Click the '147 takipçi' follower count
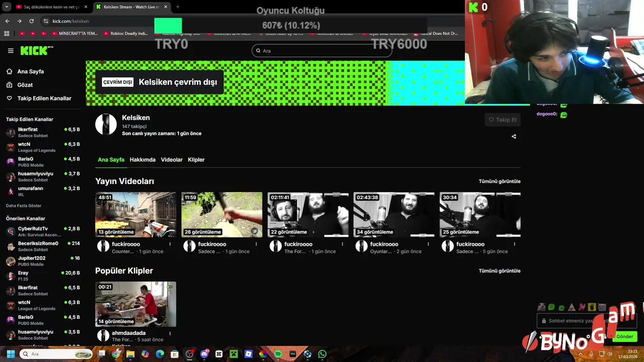This screenshot has height=362, width=644. (134, 127)
